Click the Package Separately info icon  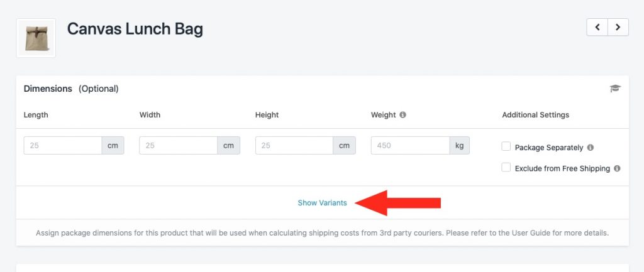(590, 147)
